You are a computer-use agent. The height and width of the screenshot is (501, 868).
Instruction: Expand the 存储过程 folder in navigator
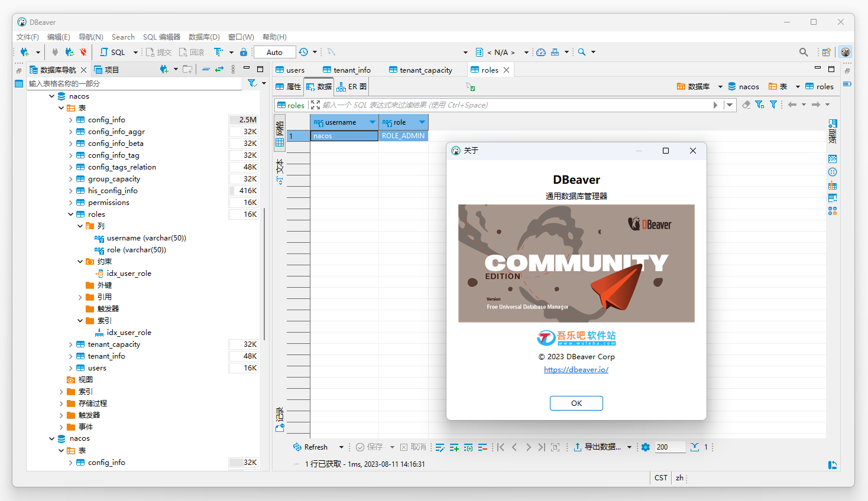pos(61,404)
